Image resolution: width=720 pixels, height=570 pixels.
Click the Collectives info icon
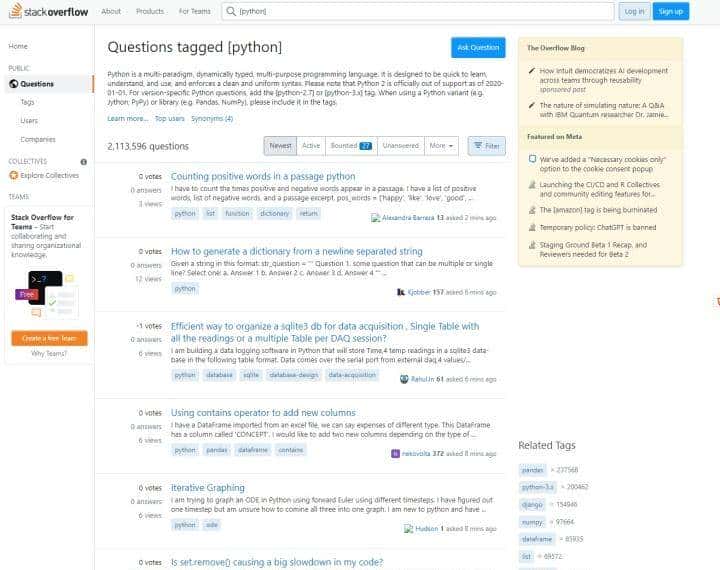[x=84, y=162]
